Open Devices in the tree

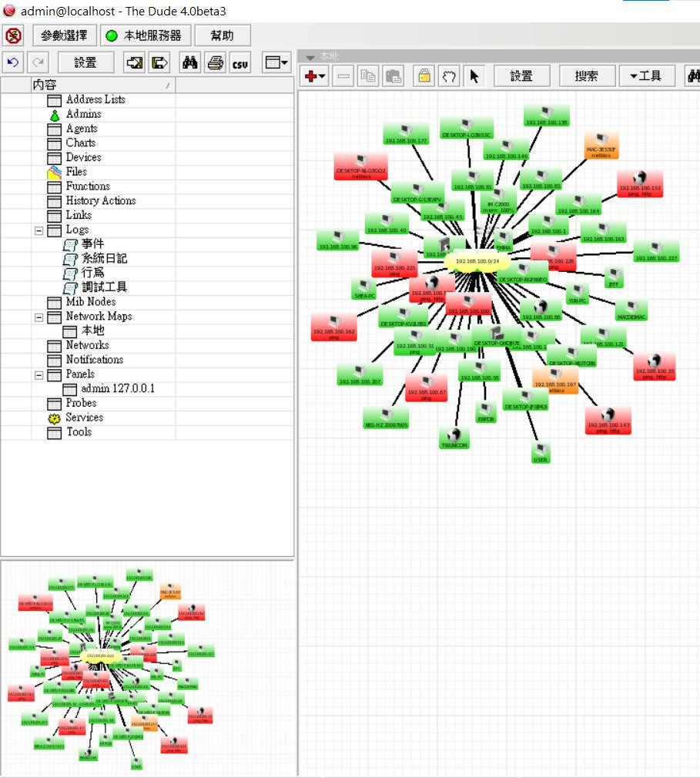click(x=83, y=157)
